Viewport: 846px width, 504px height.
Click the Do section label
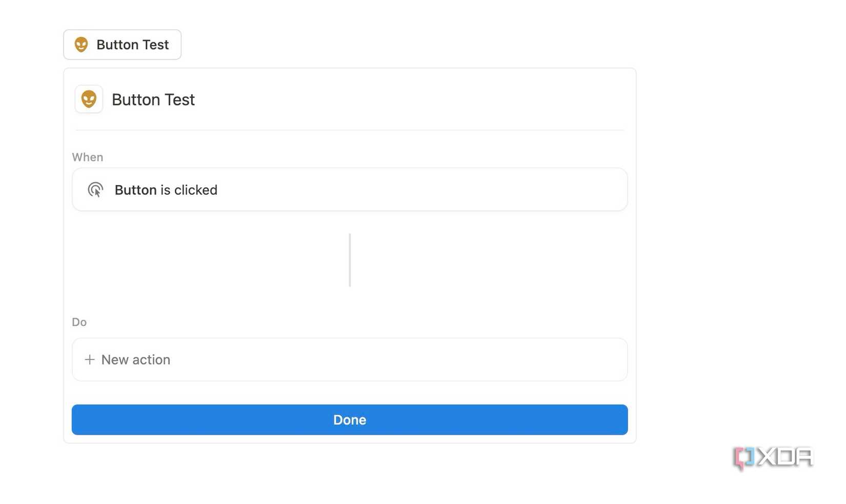79,321
